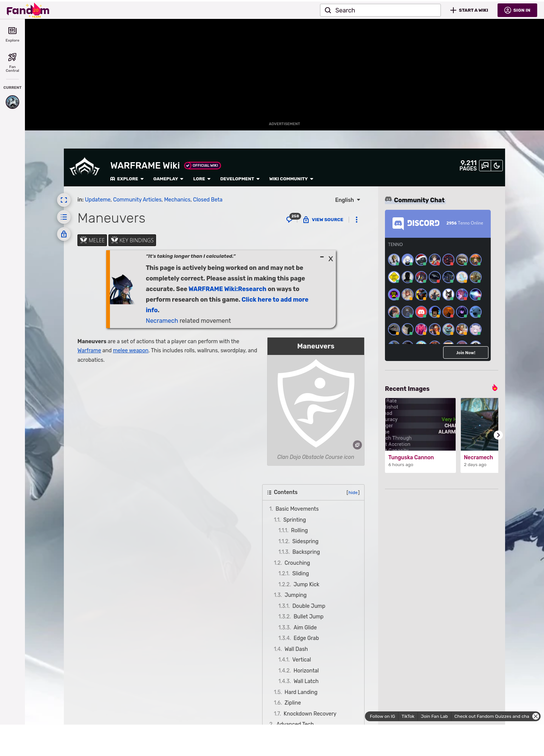Click Join Now on Discord widget

466,353
